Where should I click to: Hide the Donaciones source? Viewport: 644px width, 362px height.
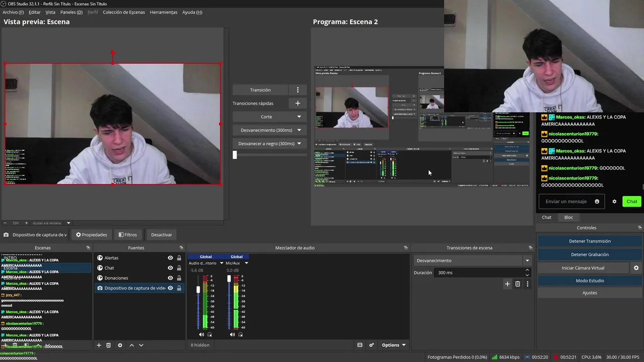pos(171,278)
